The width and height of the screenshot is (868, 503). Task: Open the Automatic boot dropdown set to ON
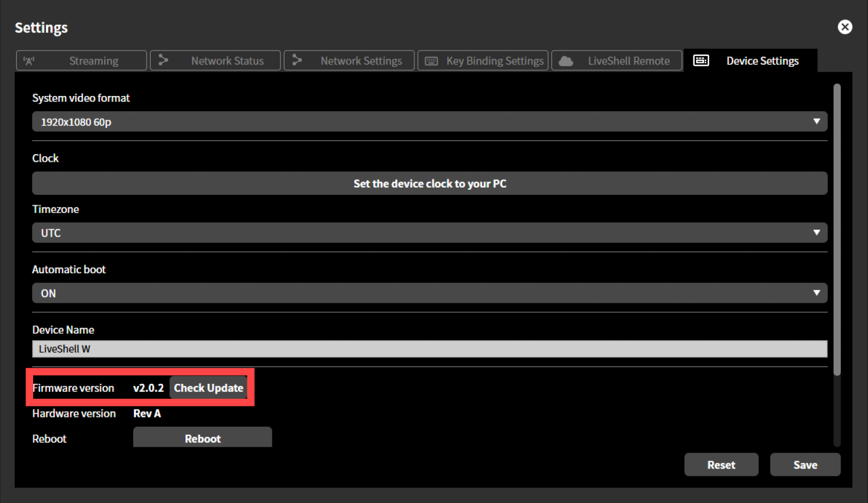click(429, 292)
